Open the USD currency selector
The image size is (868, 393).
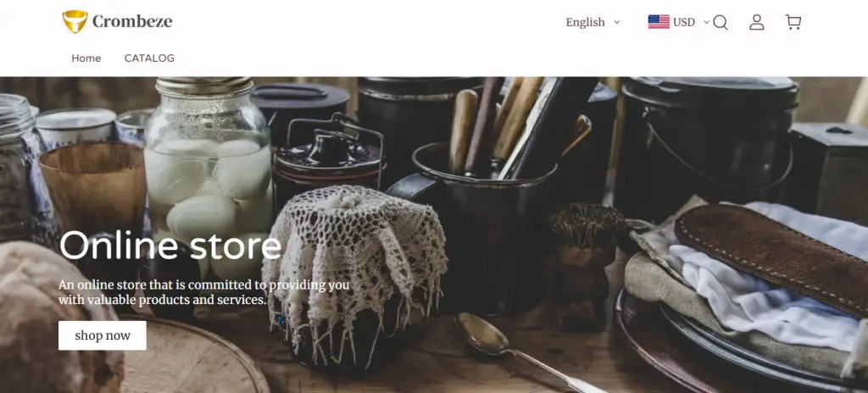(x=679, y=22)
